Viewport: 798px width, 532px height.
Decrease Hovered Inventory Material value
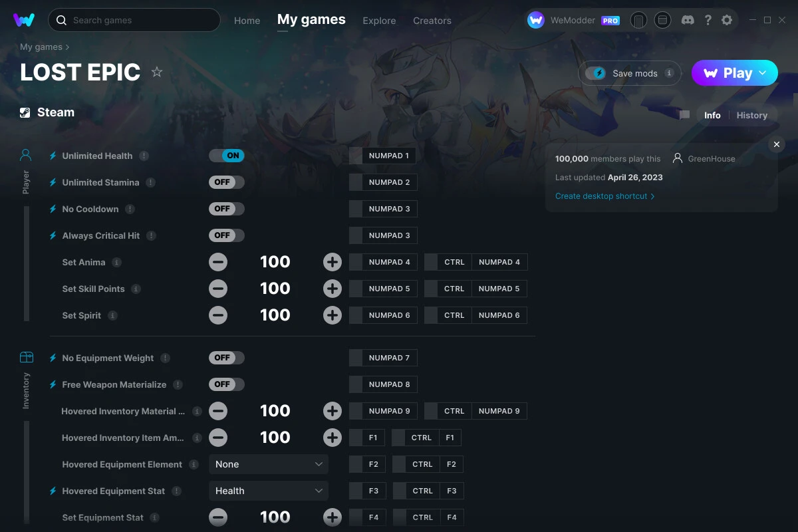coord(218,411)
